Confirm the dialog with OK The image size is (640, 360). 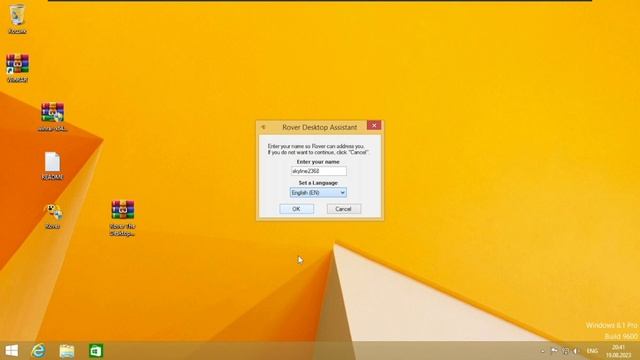pyautogui.click(x=296, y=209)
